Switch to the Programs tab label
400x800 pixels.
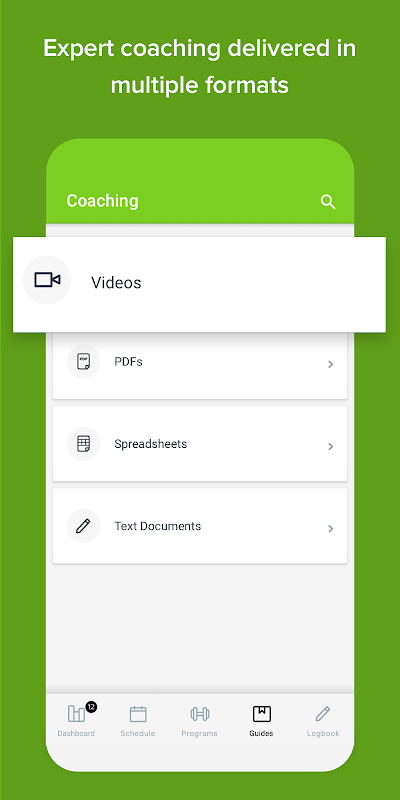[x=199, y=733]
